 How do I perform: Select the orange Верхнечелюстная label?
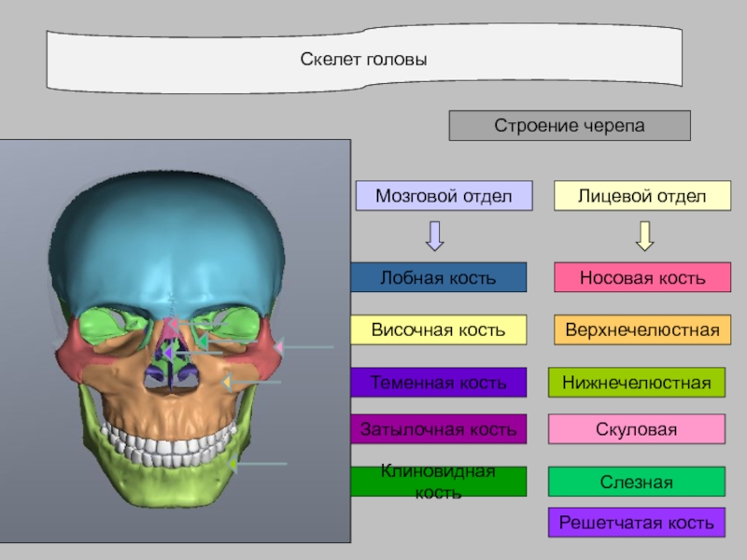pyautogui.click(x=642, y=329)
